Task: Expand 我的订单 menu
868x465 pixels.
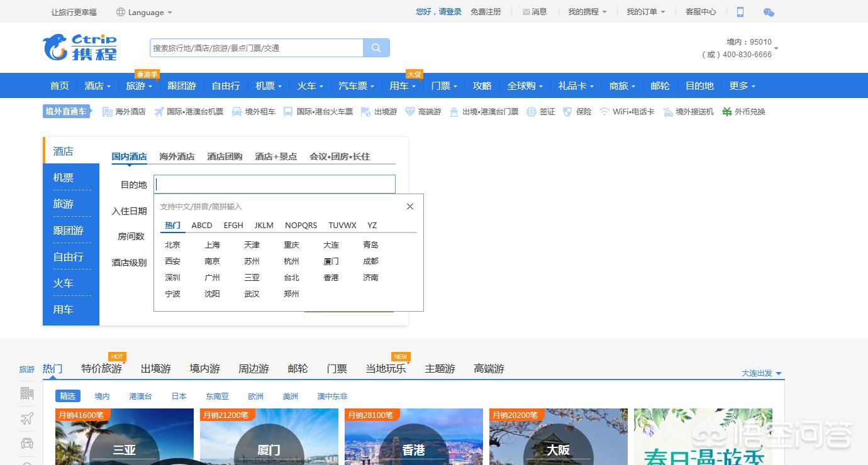Action: [646, 12]
